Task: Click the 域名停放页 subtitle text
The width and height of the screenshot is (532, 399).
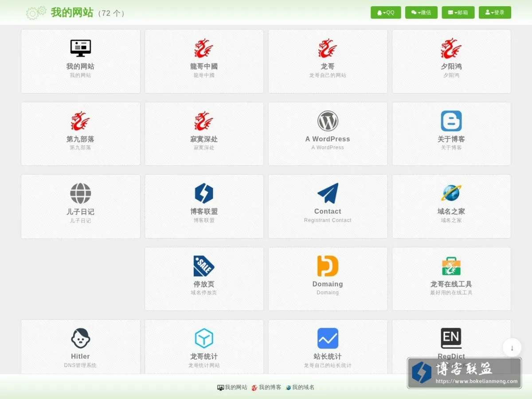Action: pyautogui.click(x=204, y=293)
